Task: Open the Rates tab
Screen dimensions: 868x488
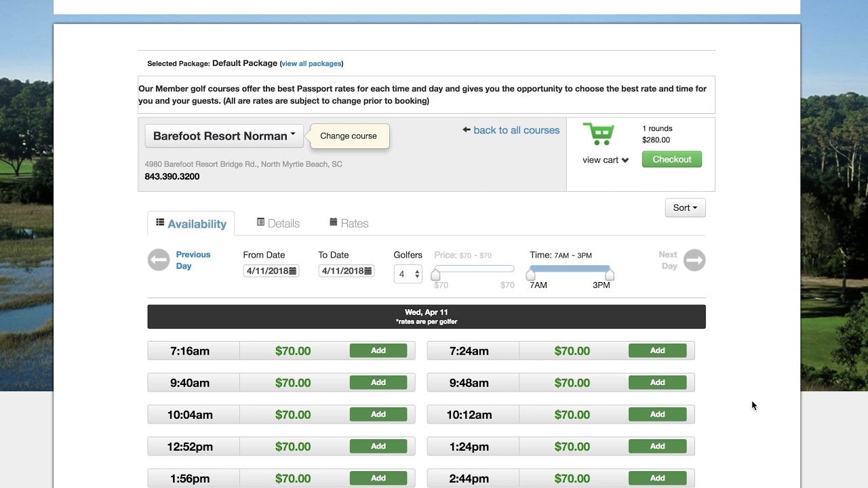Action: [x=349, y=223]
